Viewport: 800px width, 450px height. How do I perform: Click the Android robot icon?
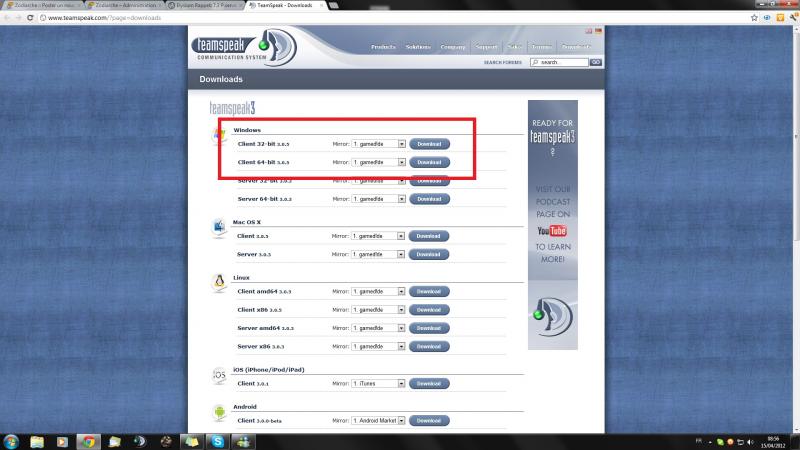click(219, 412)
